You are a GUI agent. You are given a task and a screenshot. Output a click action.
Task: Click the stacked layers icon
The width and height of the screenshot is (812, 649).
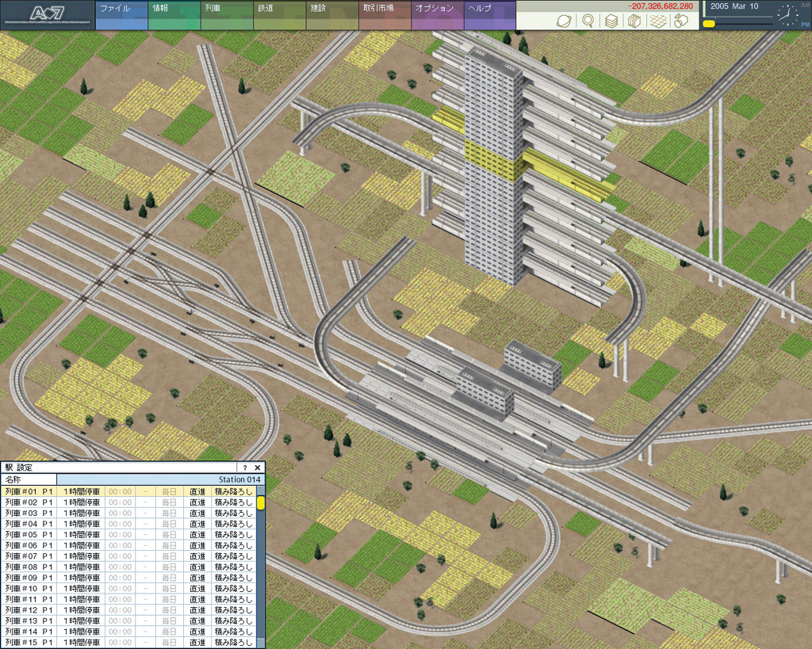pos(611,21)
